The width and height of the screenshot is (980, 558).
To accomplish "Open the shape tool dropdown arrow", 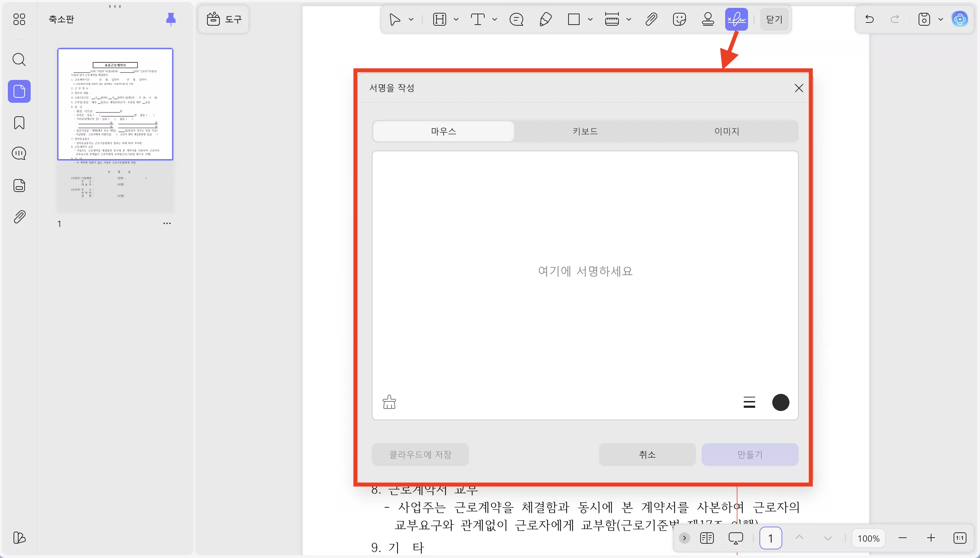I will point(590,19).
